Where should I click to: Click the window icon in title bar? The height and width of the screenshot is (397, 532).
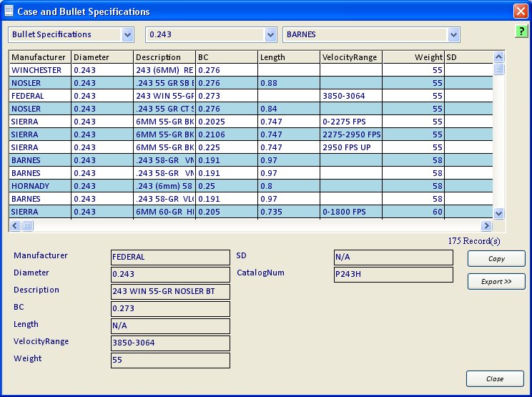click(9, 11)
